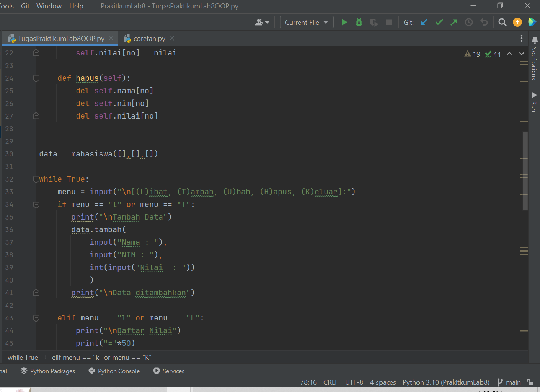
Task: Close the coretan.py tab
Action: point(172,38)
